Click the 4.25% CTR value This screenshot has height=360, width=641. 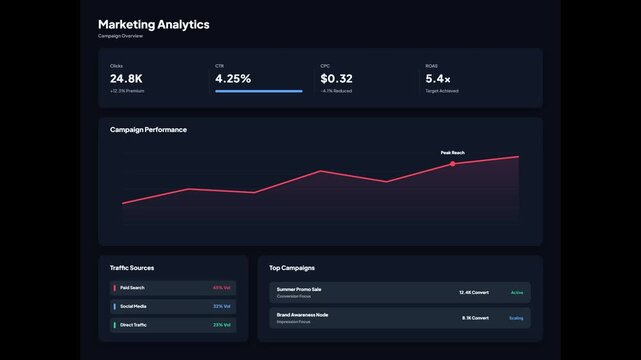(233, 78)
